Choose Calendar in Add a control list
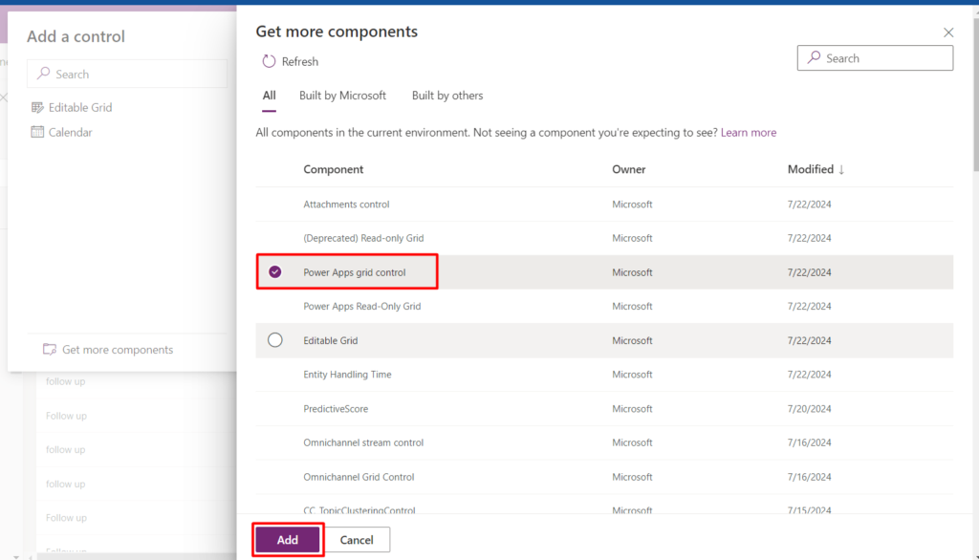Image resolution: width=979 pixels, height=560 pixels. [70, 132]
